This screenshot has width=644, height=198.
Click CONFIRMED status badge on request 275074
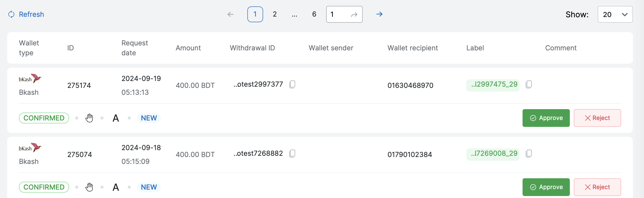click(44, 187)
